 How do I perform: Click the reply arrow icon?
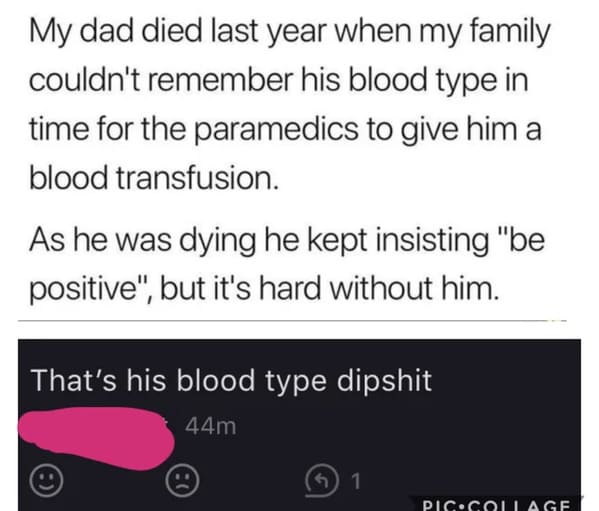coord(323,481)
